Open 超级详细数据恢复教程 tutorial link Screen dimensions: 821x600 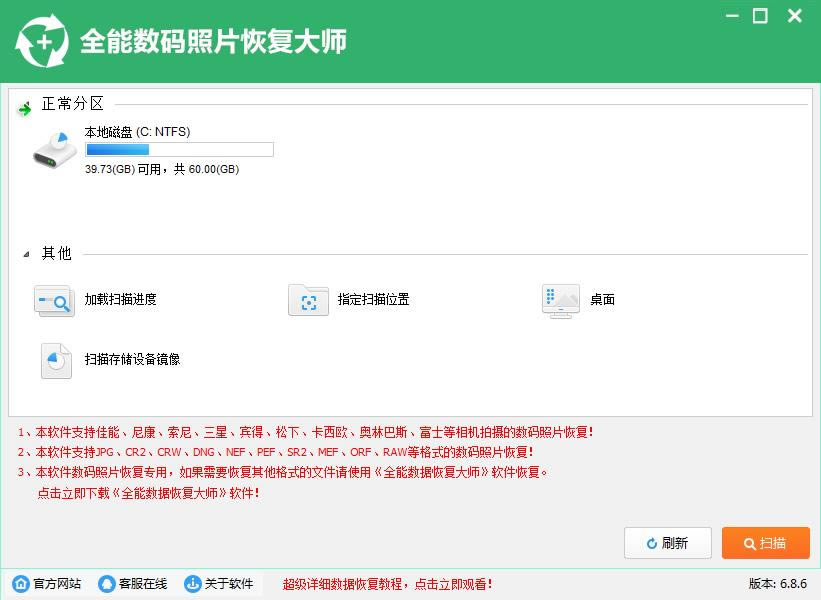coord(387,584)
